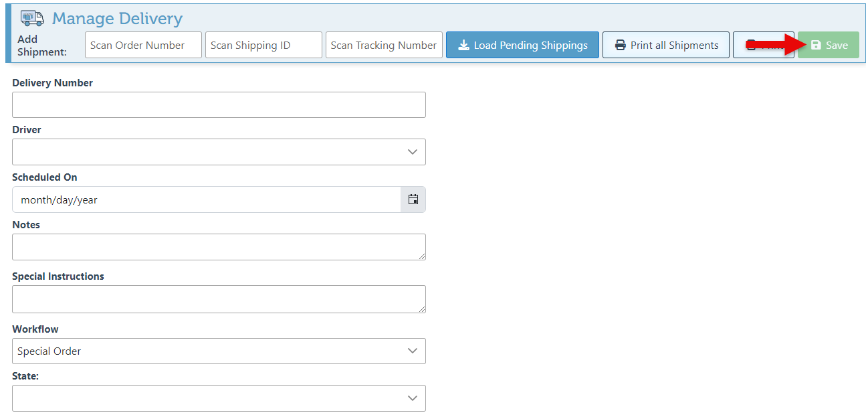The image size is (868, 415).
Task: Expand the State dropdown
Action: point(219,398)
